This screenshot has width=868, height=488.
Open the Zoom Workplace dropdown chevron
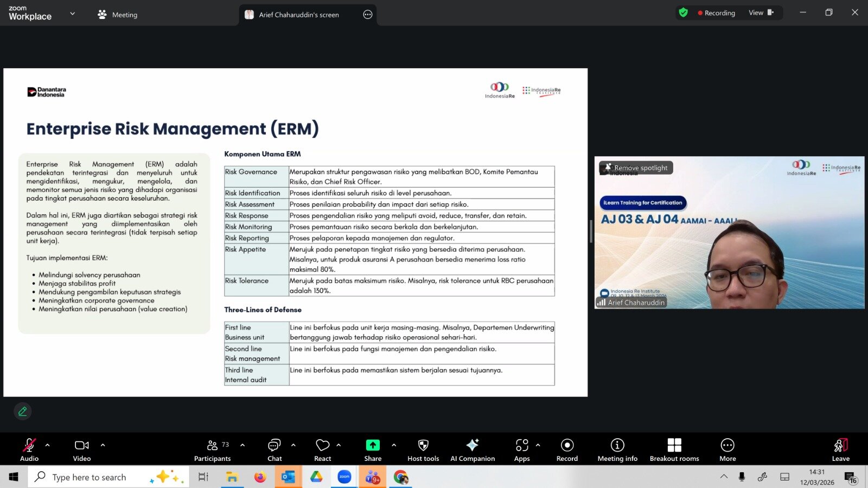72,14
